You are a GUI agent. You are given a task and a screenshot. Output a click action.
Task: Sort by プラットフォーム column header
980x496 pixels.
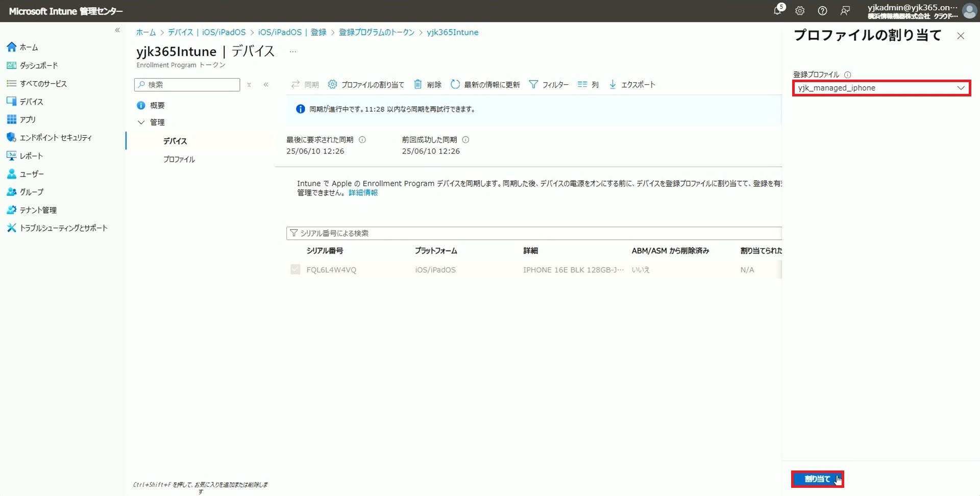click(436, 251)
